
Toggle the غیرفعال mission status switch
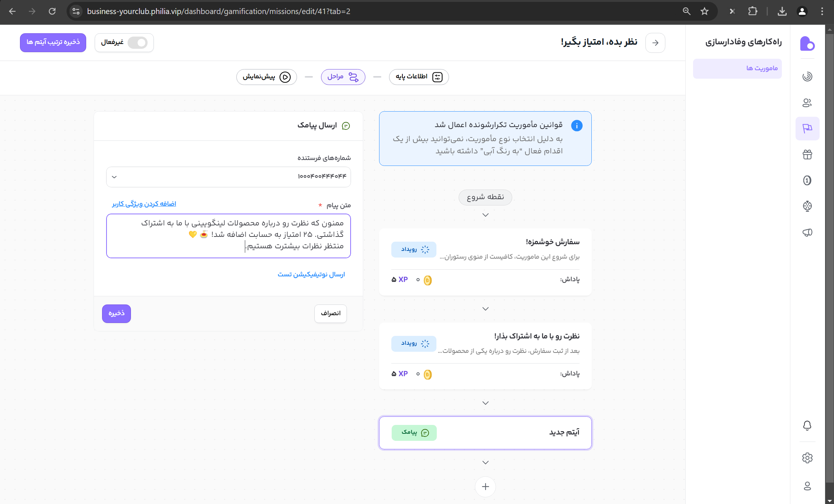pyautogui.click(x=137, y=43)
